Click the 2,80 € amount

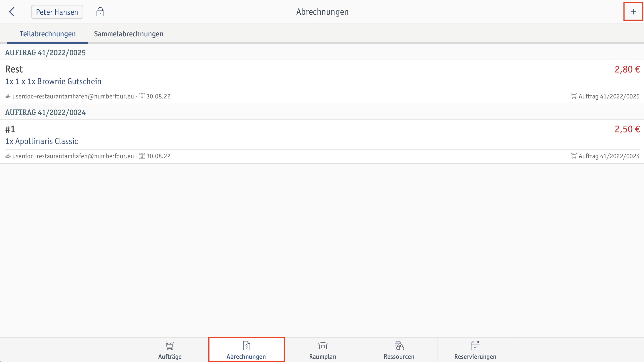click(627, 69)
